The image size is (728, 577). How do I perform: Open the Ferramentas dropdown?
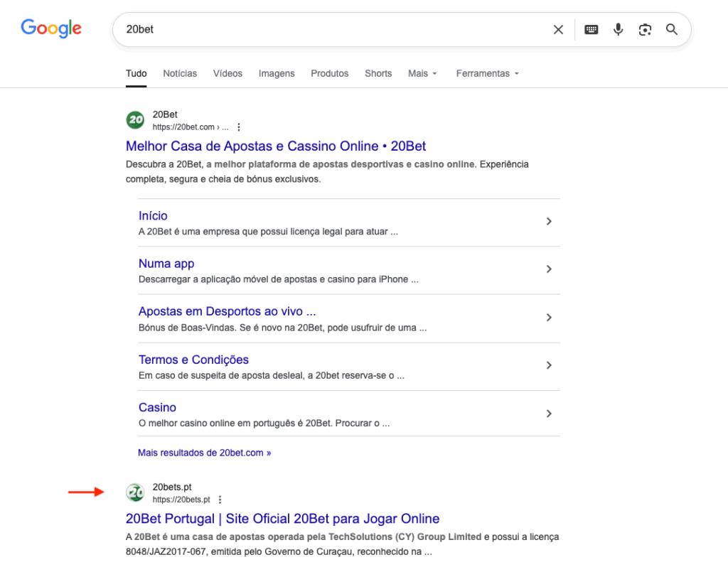487,73
